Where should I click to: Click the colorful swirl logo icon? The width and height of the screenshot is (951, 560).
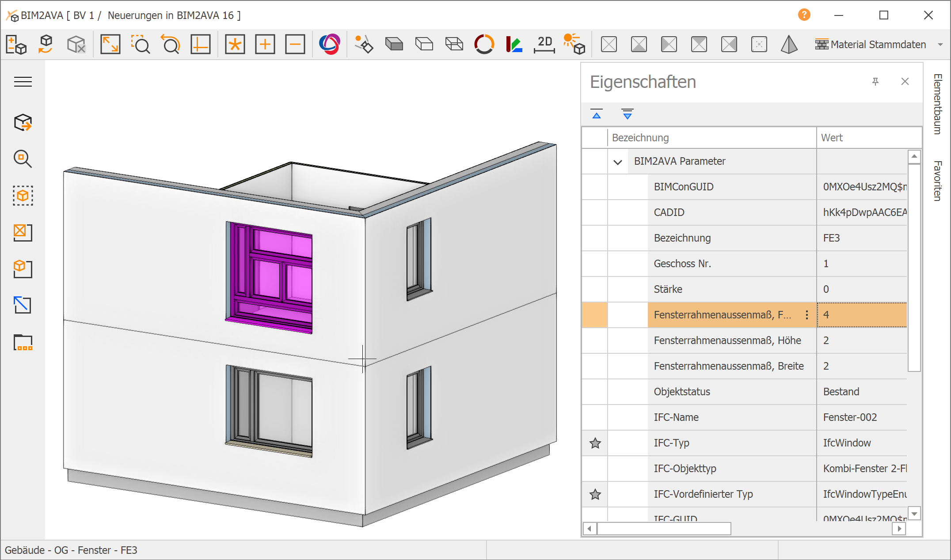point(330,44)
